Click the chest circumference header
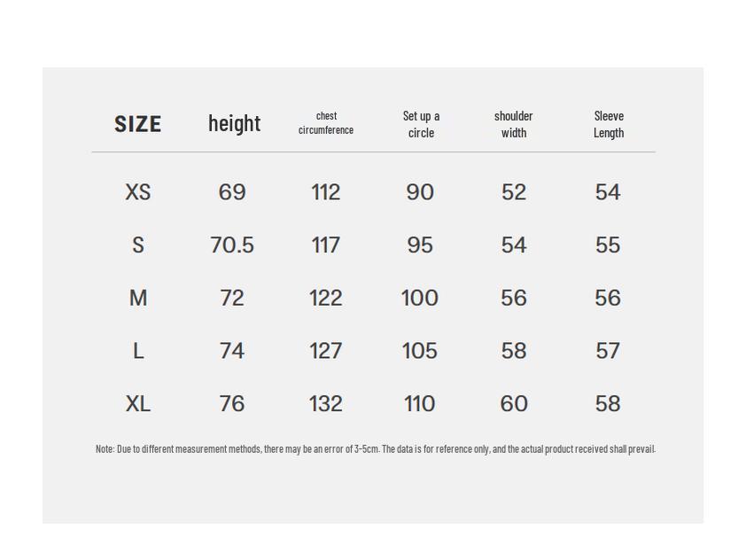The height and width of the screenshot is (560, 746). coord(326,123)
